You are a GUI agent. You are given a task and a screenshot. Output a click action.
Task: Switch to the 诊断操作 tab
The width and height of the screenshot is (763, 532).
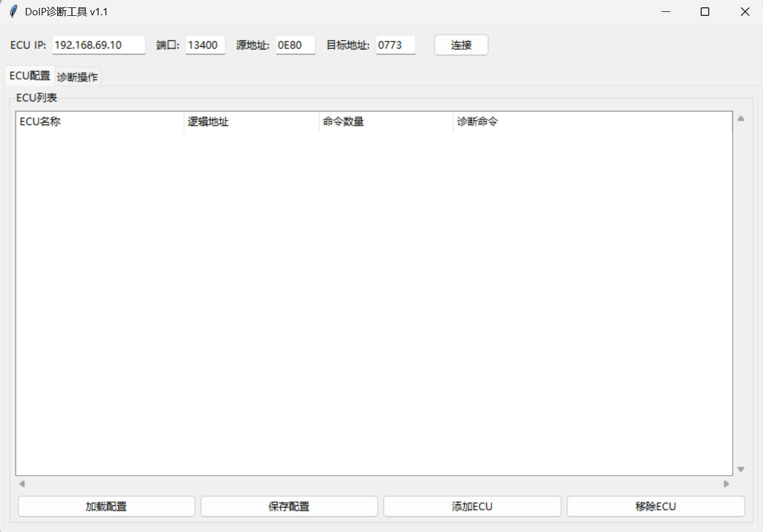click(77, 76)
